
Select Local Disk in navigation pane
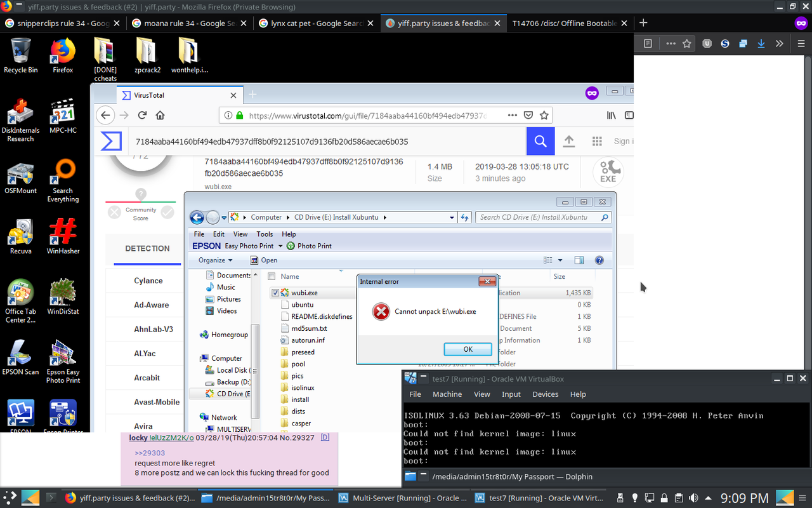[x=227, y=370]
